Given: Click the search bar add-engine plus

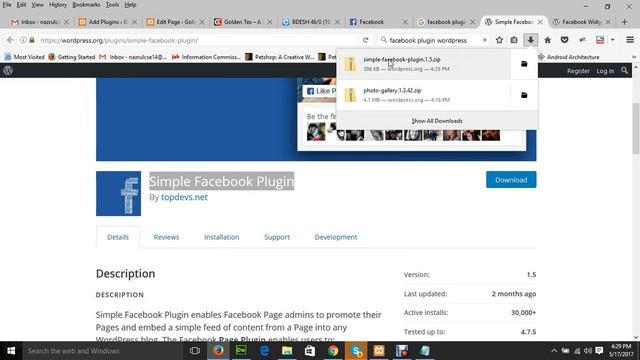Looking at the screenshot, I should 484,40.
